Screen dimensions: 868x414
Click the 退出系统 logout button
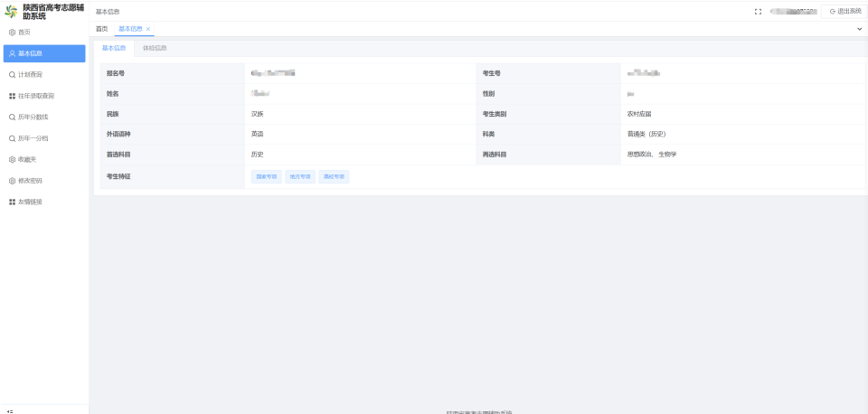click(844, 12)
